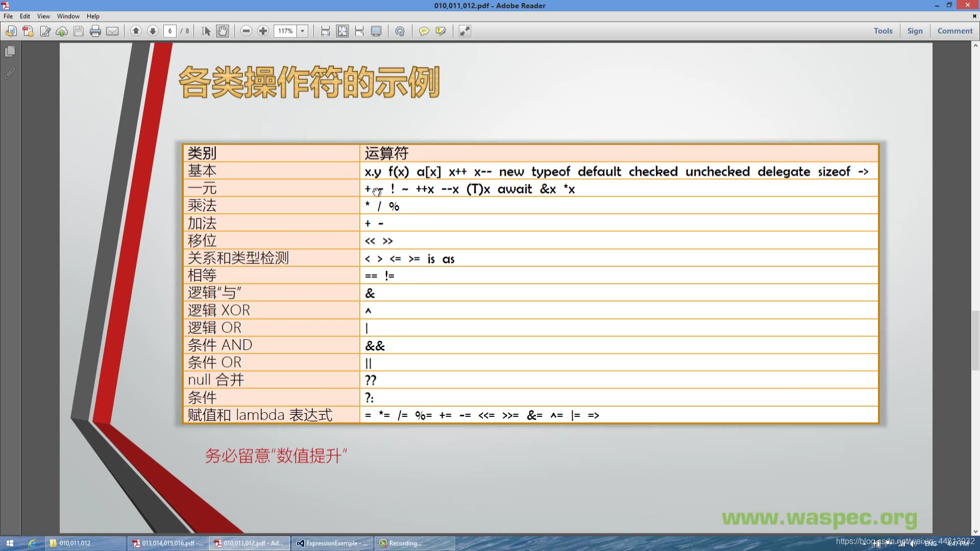Zoom in with plus button
980x551 pixels.
tap(263, 31)
